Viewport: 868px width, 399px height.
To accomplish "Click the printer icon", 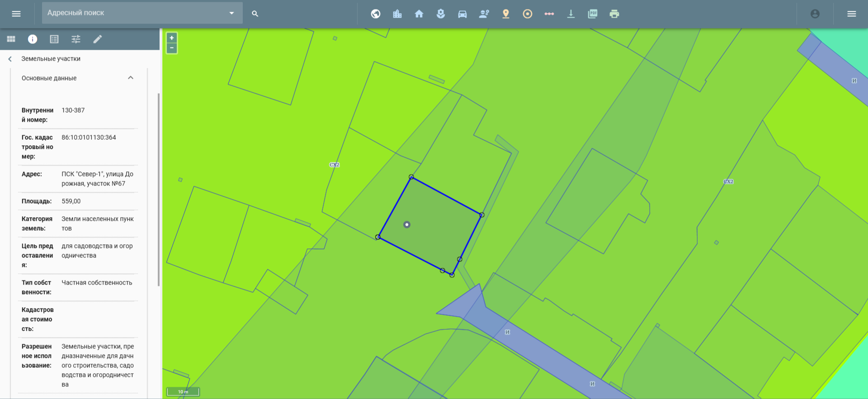I will [x=614, y=14].
